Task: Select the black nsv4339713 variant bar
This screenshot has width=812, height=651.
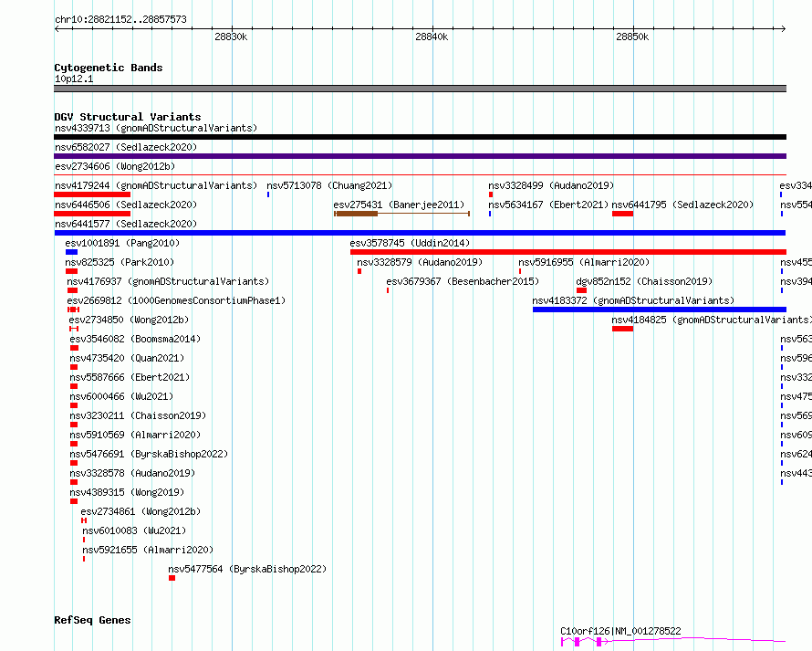Action: tap(420, 137)
